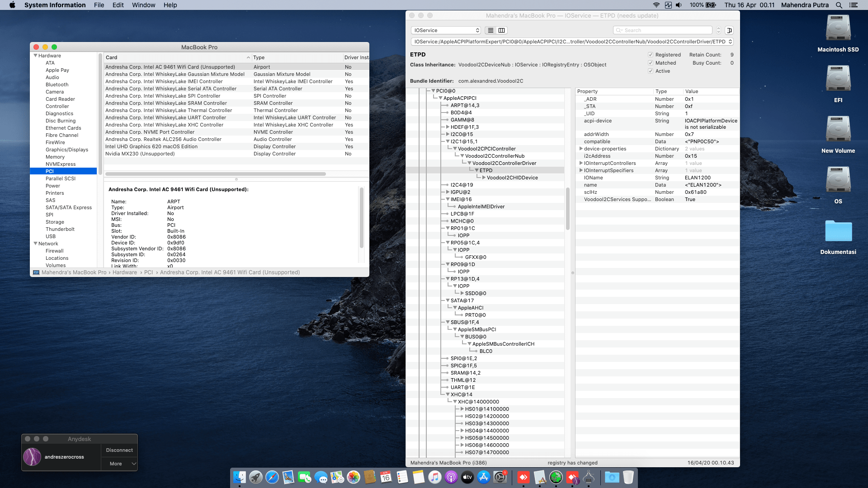Click the PCI card table horizontal scrollbar
The image size is (868, 488).
[x=215, y=174]
